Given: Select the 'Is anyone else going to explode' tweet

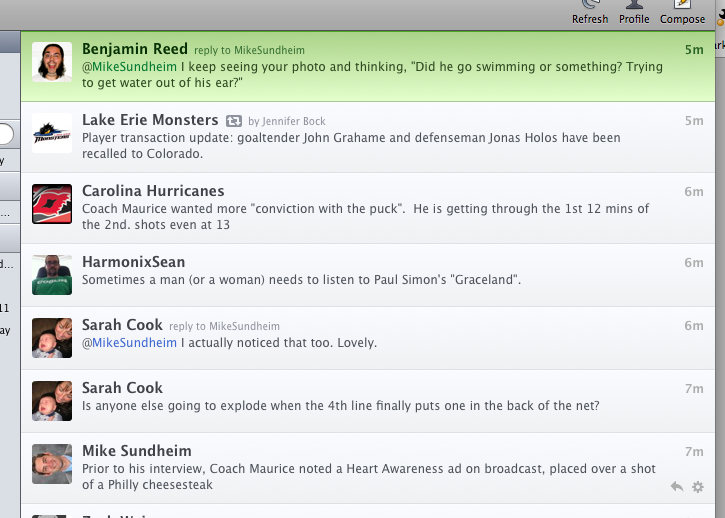Looking at the screenshot, I should (x=341, y=406).
